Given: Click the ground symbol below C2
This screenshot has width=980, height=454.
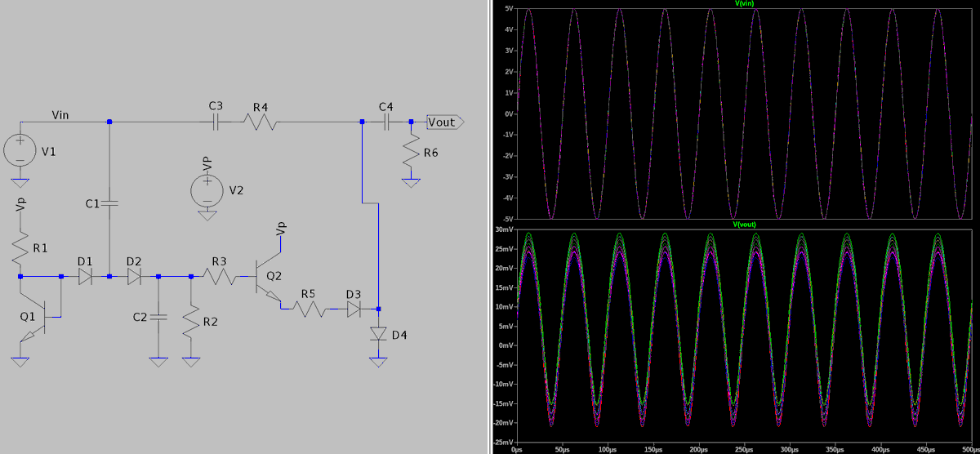Looking at the screenshot, I should click(x=158, y=363).
